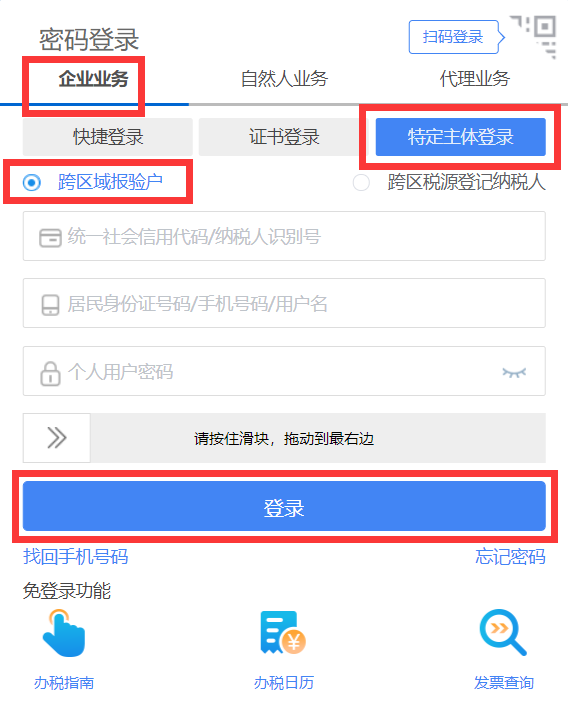Open the 发票查询 magnifier icon

pyautogui.click(x=503, y=633)
